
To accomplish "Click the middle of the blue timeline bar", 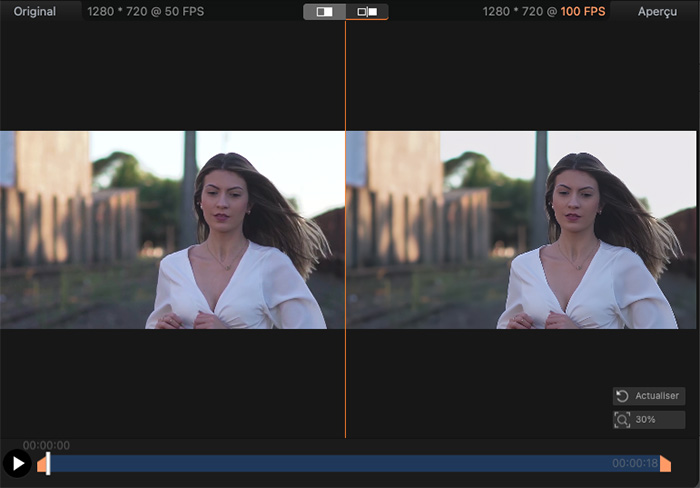I will pyautogui.click(x=350, y=464).
